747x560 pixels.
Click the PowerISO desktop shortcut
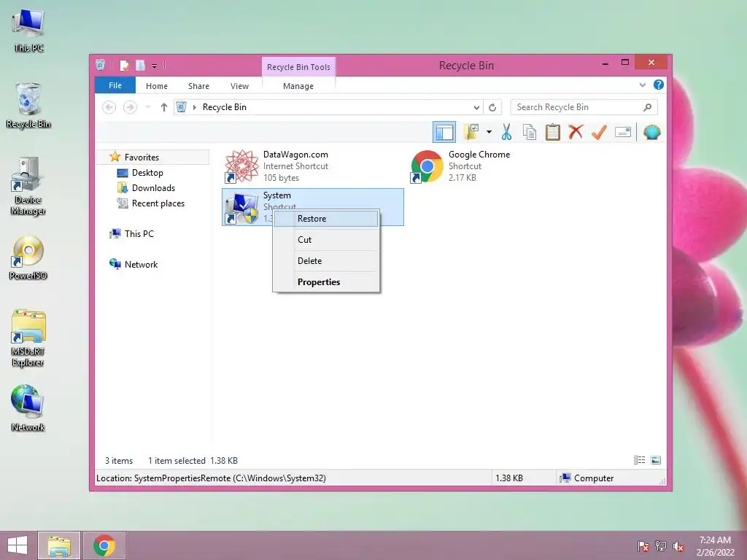pos(28,257)
